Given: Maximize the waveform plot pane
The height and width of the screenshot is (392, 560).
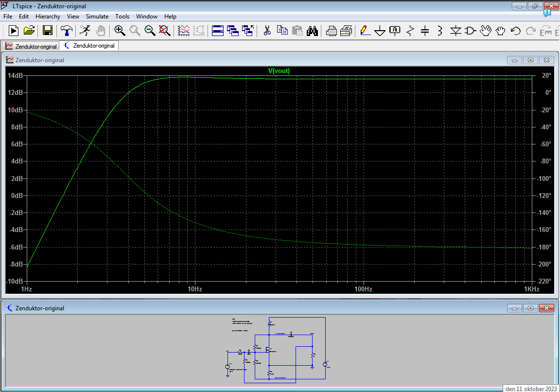Looking at the screenshot, I should 530,60.
